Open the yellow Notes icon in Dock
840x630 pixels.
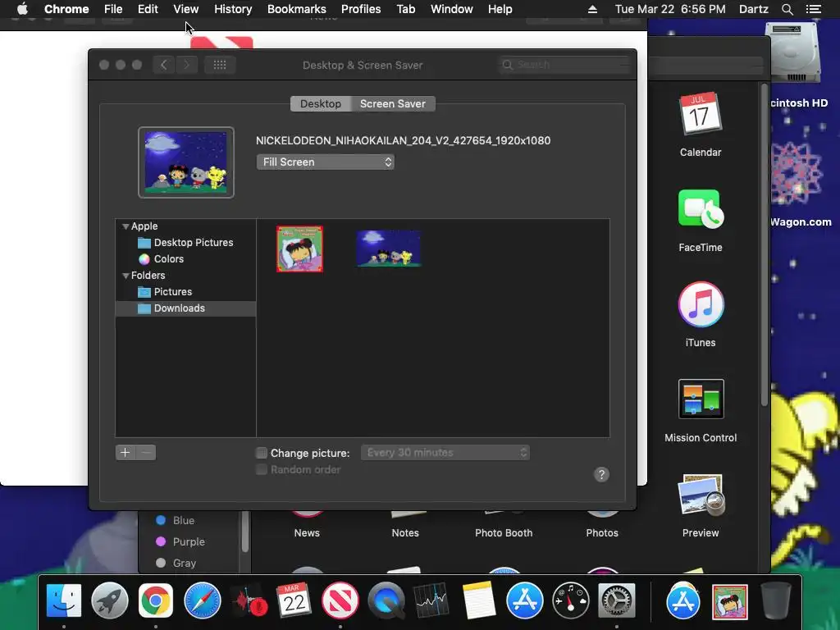click(478, 600)
